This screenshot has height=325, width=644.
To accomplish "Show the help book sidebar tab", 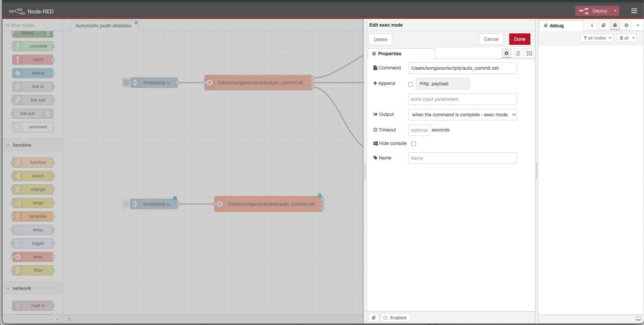I will click(604, 25).
